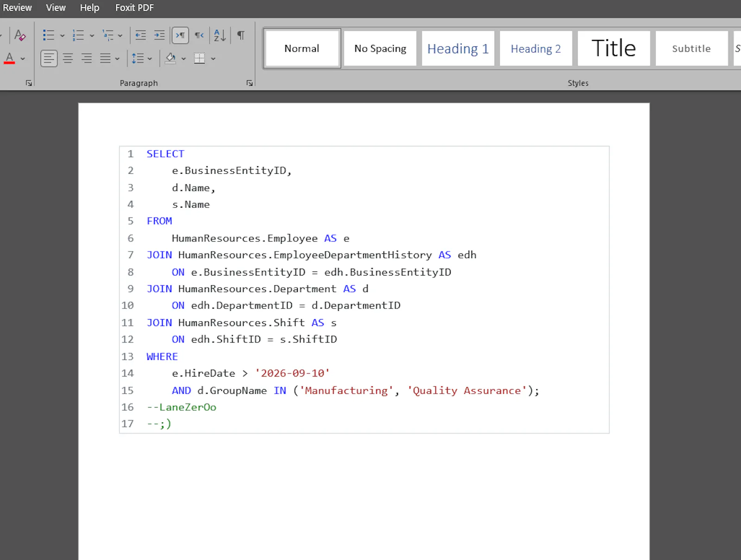The height and width of the screenshot is (560, 741).
Task: Click edh.BusinessEntityID on line 8
Action: point(388,272)
